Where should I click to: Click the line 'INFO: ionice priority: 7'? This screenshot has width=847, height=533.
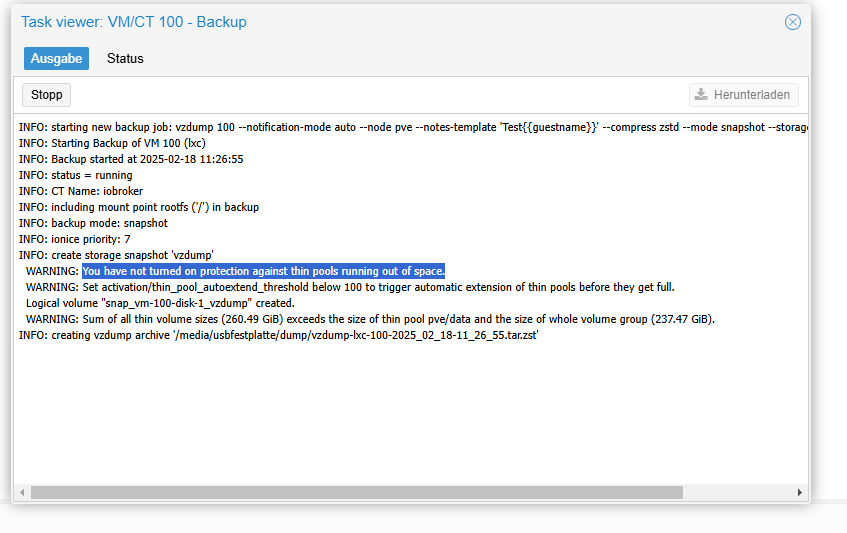75,239
